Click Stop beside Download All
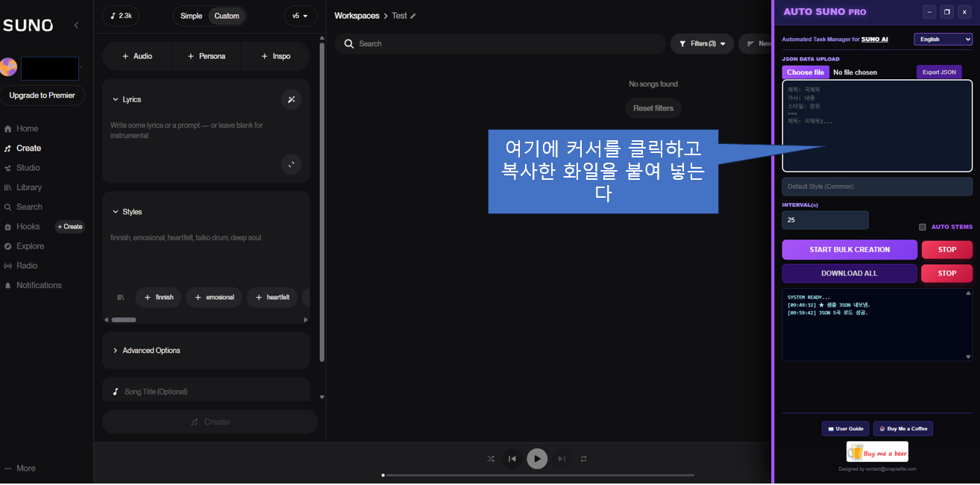The width and height of the screenshot is (980, 485). coord(947,273)
